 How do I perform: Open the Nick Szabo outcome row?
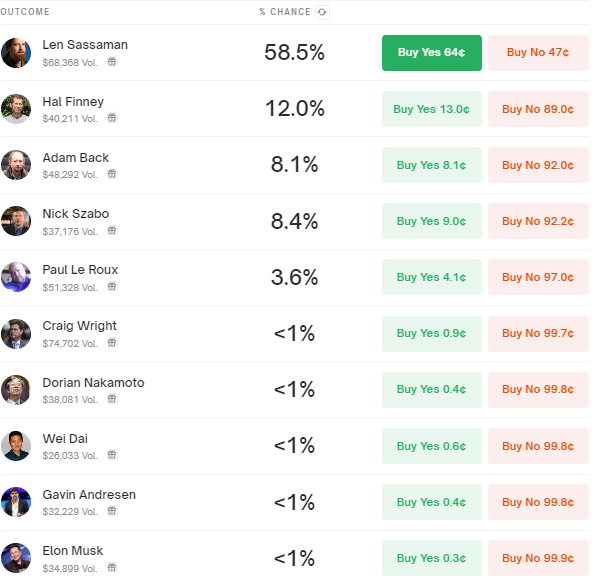(294, 221)
